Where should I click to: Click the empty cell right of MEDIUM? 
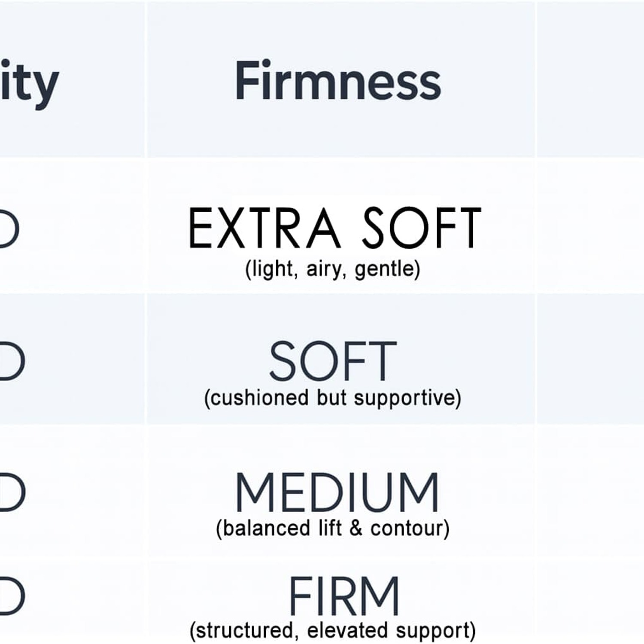point(590,492)
